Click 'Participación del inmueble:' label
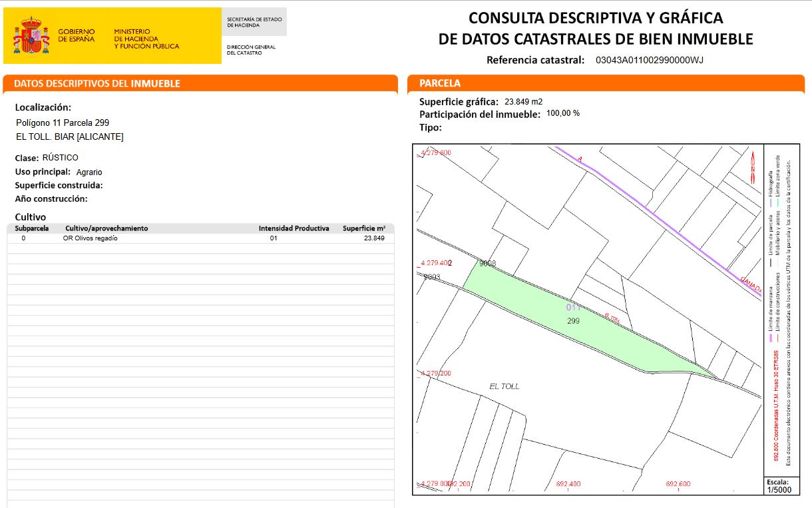812x508 pixels. pos(480,114)
